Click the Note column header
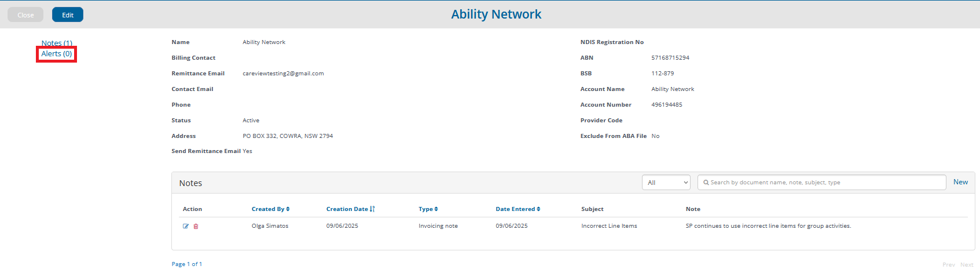The width and height of the screenshot is (980, 273). 693,209
